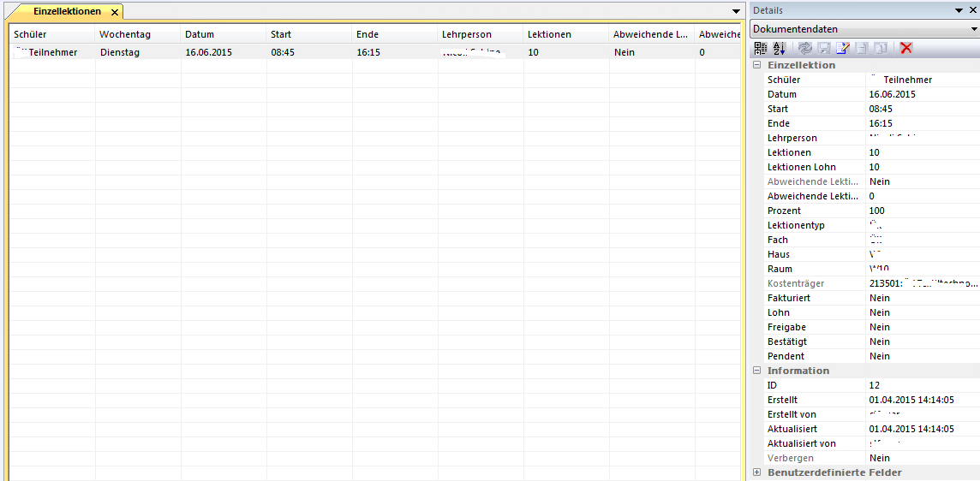Click the edit document pencil icon
The width and height of the screenshot is (980, 481).
pos(842,48)
